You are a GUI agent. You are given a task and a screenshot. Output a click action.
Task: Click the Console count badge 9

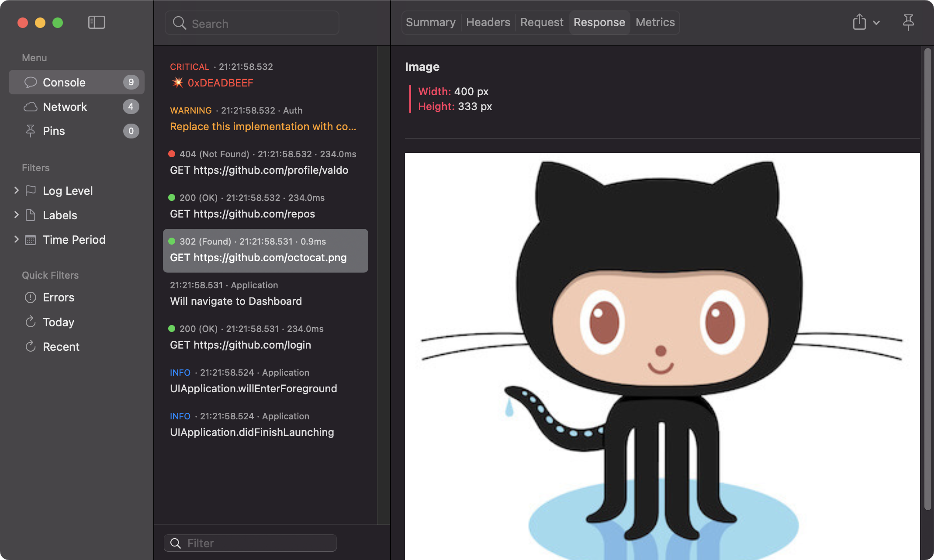pos(131,82)
